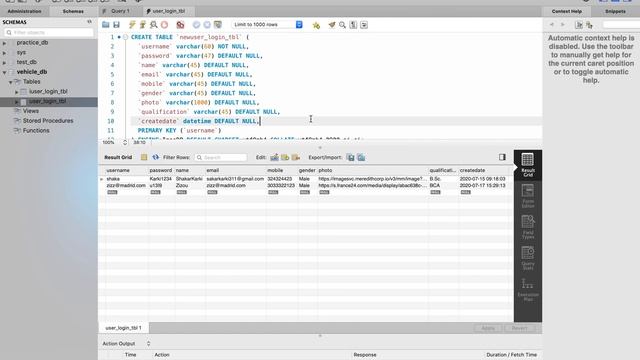Switch to Context Help tab
Image resolution: width=640 pixels, height=360 pixels.
pos(567,11)
